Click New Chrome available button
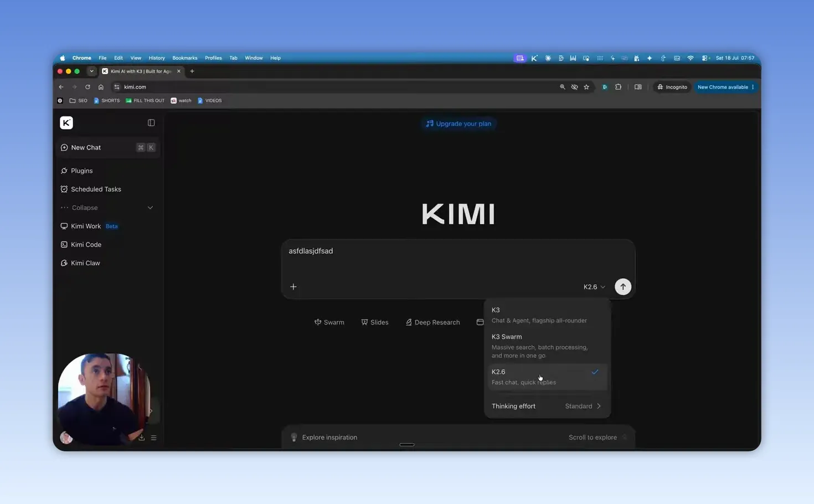The image size is (814, 504). tap(725, 87)
